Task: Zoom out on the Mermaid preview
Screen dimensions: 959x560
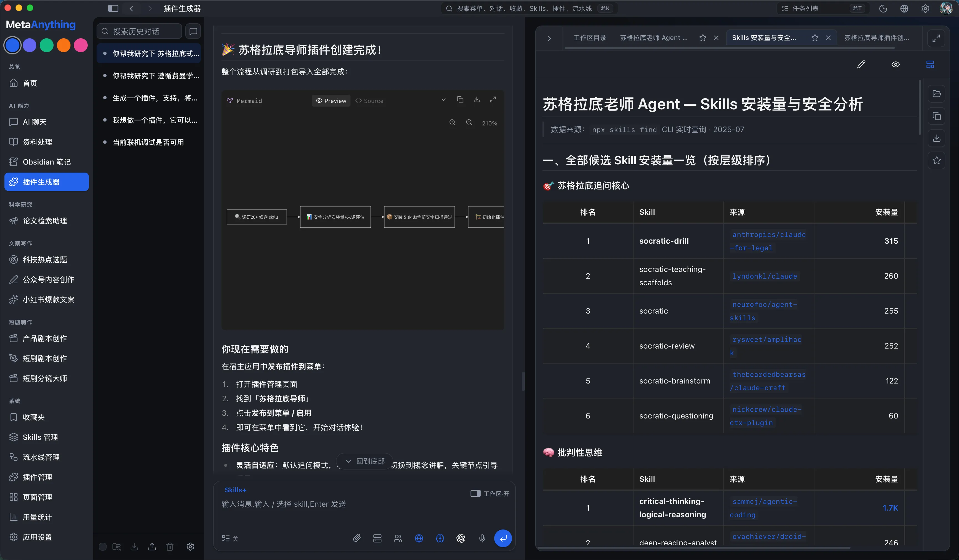Action: 469,123
